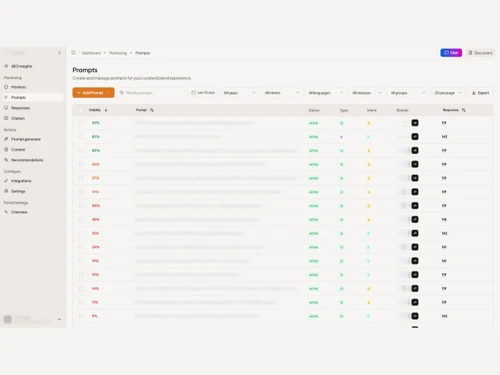Viewport: 500px width, 375px height.
Task: Click the Type indicator in 83% row
Action: [341, 137]
